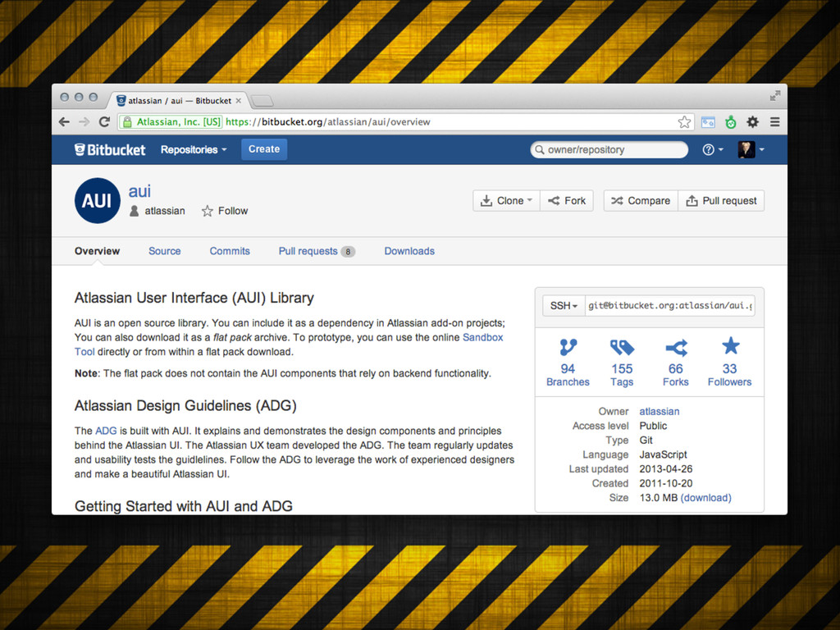
Task: Switch to the Source tab
Action: 164,251
